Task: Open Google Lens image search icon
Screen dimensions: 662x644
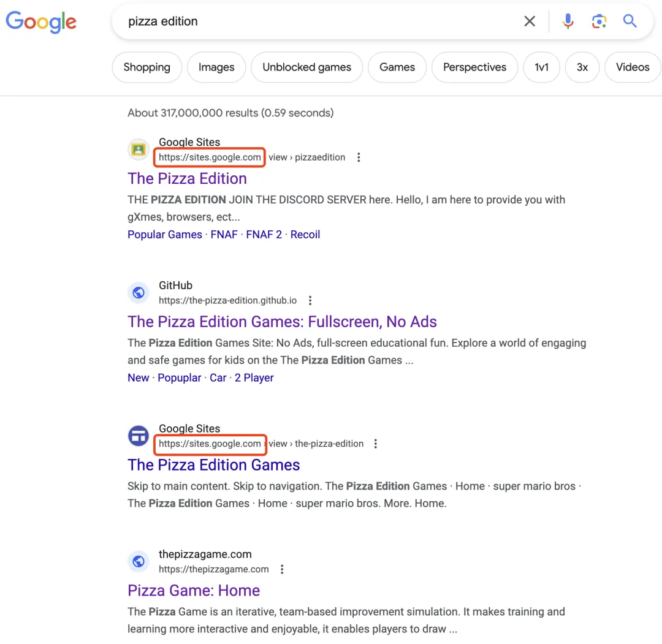Action: [599, 21]
